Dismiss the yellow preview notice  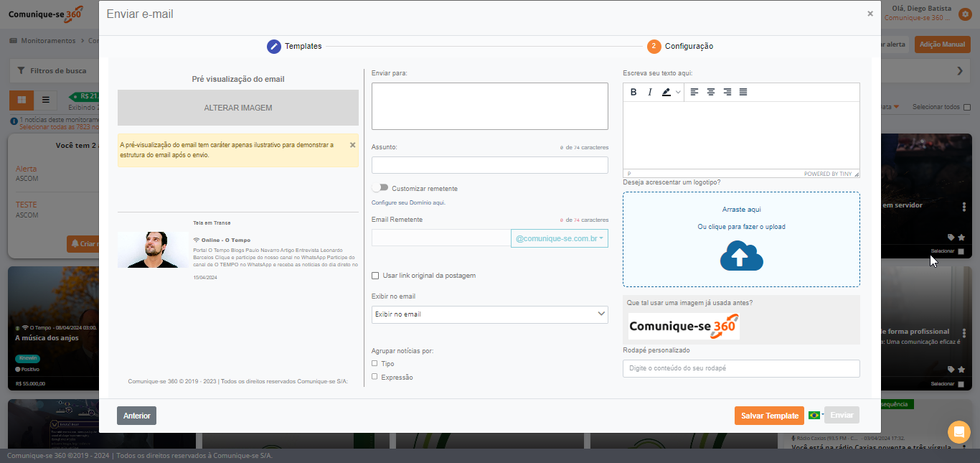352,145
